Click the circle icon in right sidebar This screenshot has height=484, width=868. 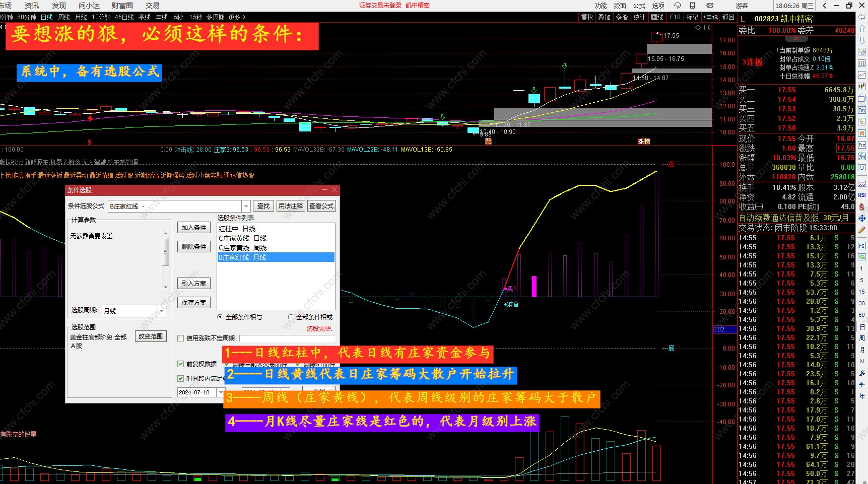[862, 168]
